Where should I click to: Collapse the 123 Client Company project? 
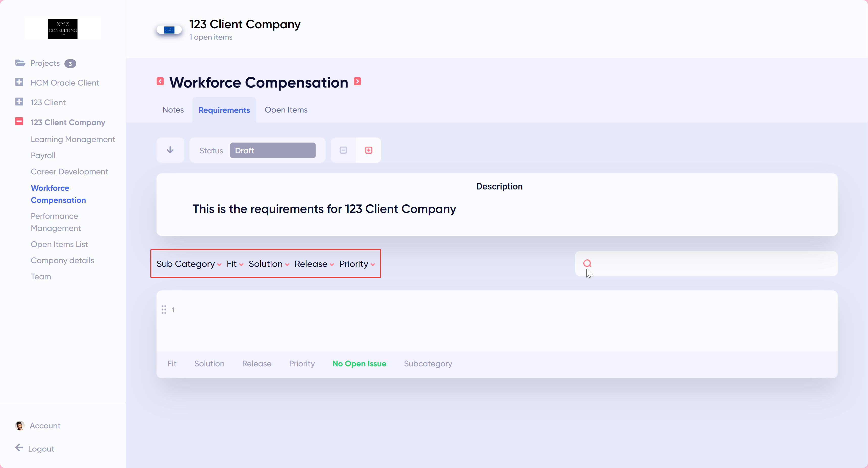pyautogui.click(x=19, y=122)
